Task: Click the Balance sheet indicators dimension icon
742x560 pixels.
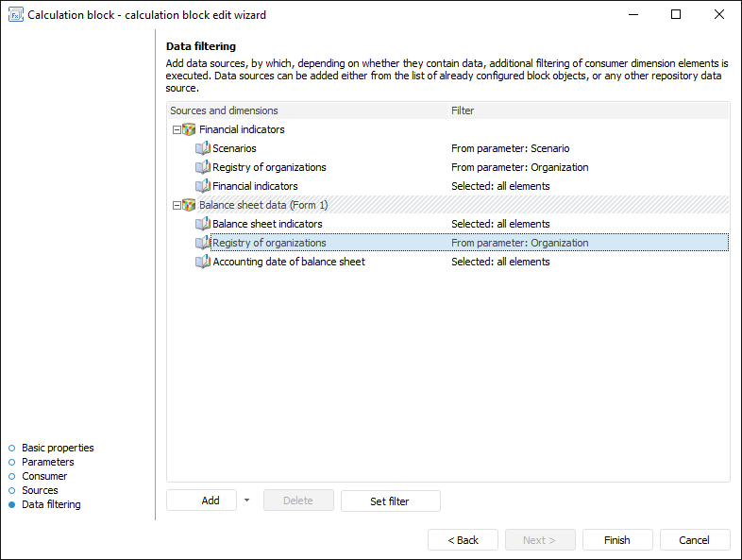Action: click(x=202, y=224)
